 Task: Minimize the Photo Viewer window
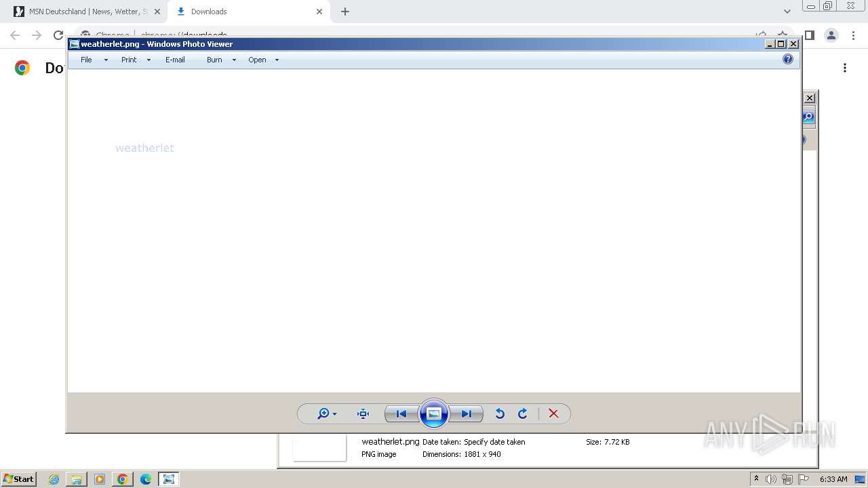click(770, 44)
